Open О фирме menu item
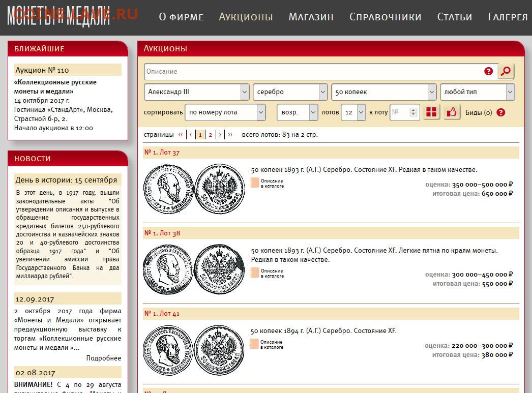The image size is (532, 393). (181, 17)
